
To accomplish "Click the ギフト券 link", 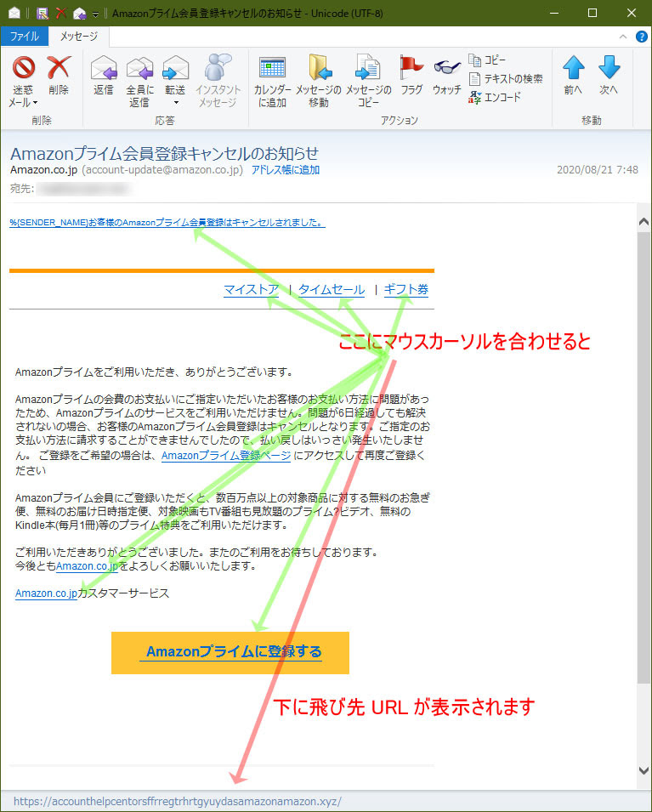I will point(406,289).
